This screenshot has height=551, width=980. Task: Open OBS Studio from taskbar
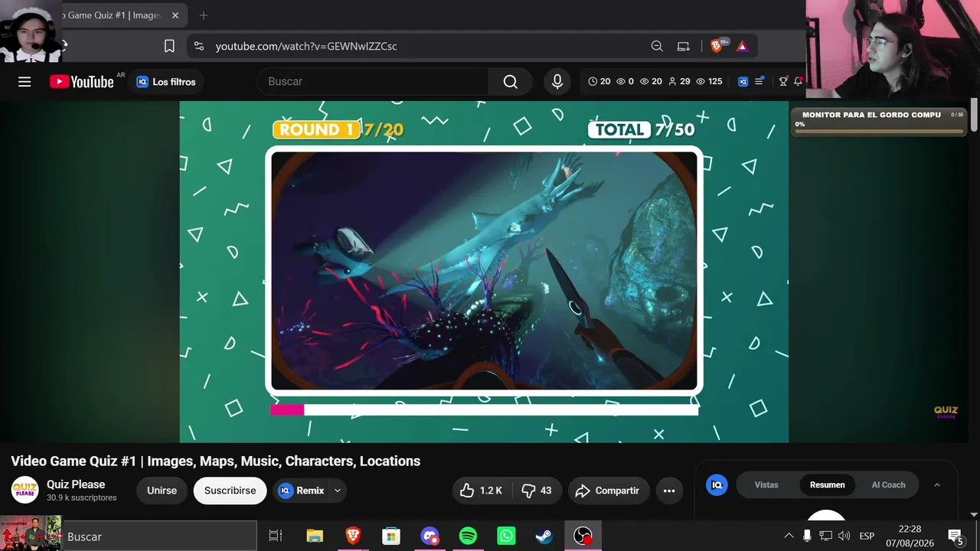click(x=583, y=536)
